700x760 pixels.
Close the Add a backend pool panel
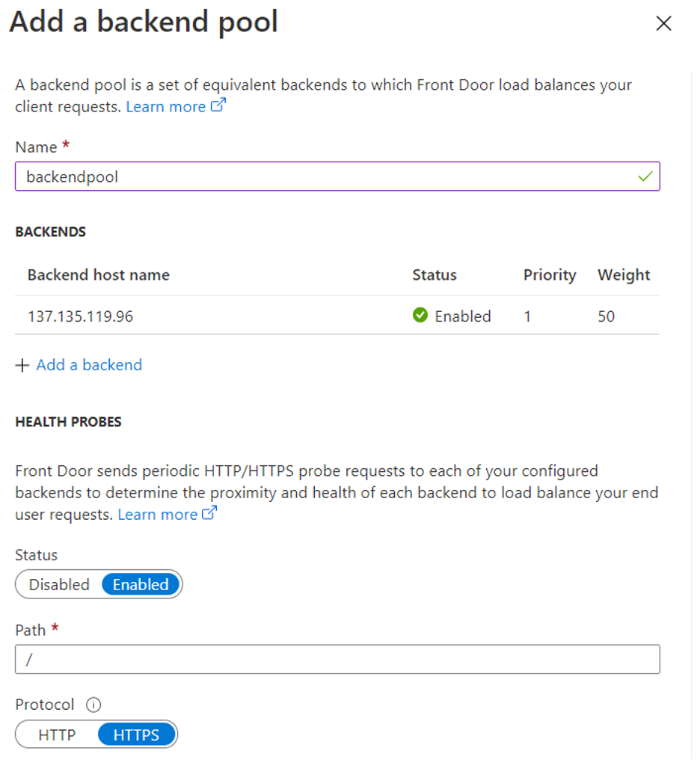pos(663,23)
